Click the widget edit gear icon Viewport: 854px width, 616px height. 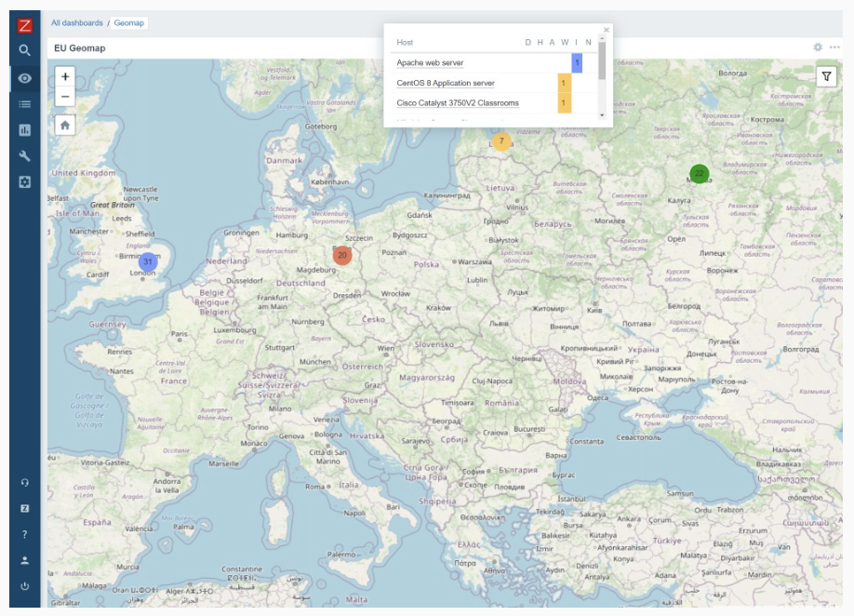(818, 47)
